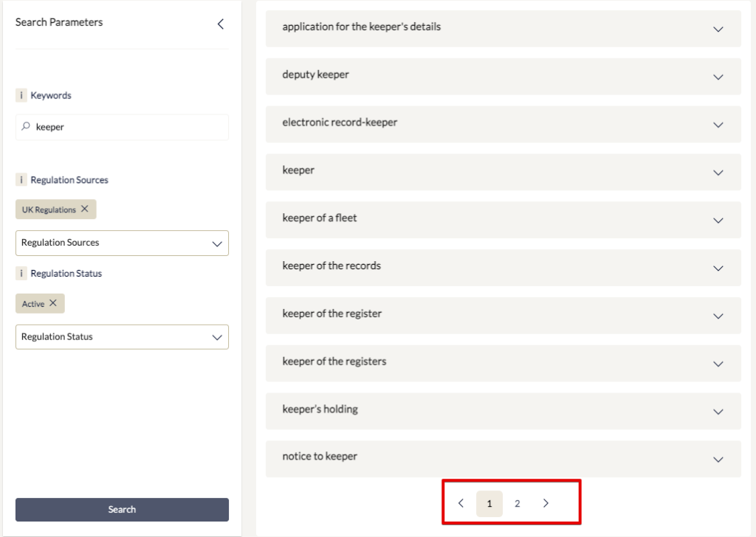Click the Regulation Status section label

click(x=66, y=274)
